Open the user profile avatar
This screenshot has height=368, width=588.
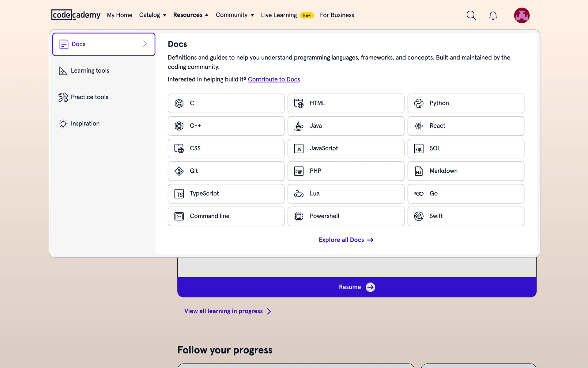point(522,15)
